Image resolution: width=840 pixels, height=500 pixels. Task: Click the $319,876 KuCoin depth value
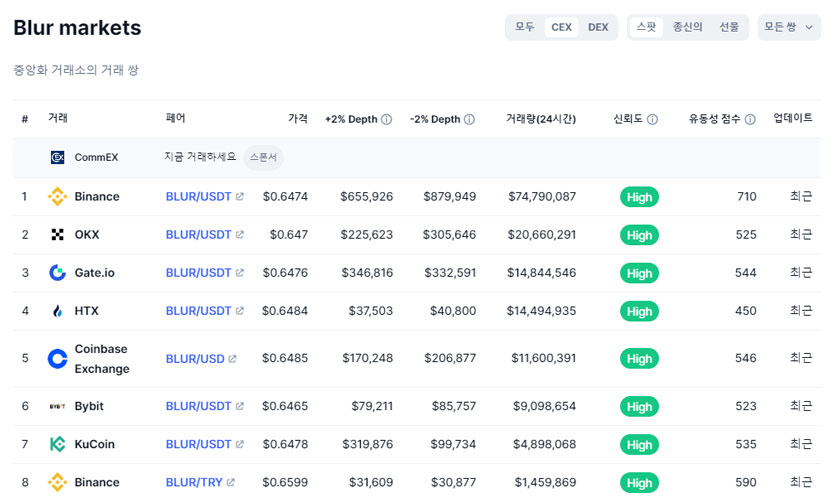point(368,444)
